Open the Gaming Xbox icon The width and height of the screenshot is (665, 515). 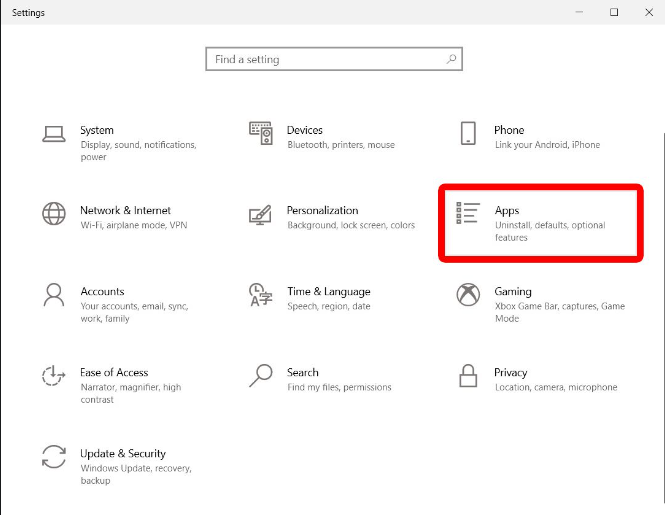click(x=468, y=294)
